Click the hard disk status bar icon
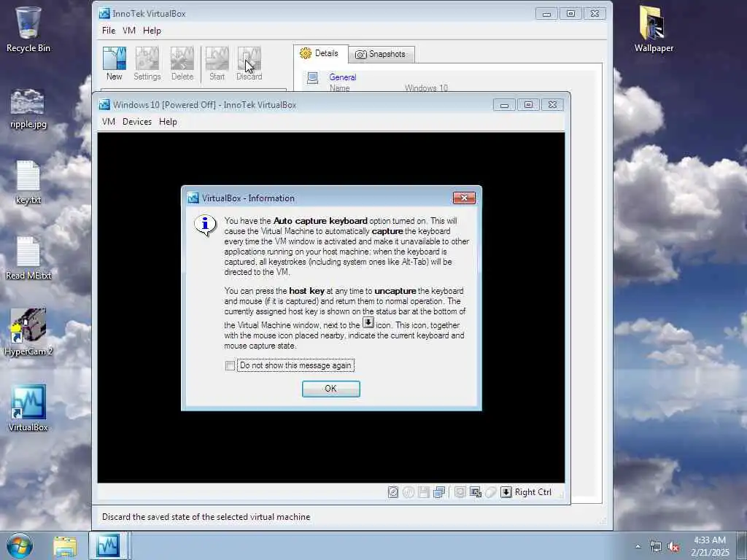The width and height of the screenshot is (747, 560). tap(393, 492)
